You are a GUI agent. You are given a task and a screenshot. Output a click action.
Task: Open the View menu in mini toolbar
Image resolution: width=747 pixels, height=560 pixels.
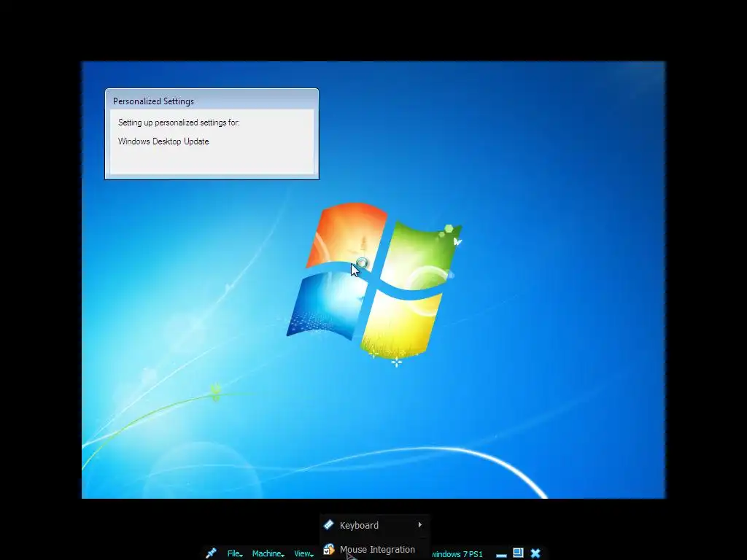point(303,553)
